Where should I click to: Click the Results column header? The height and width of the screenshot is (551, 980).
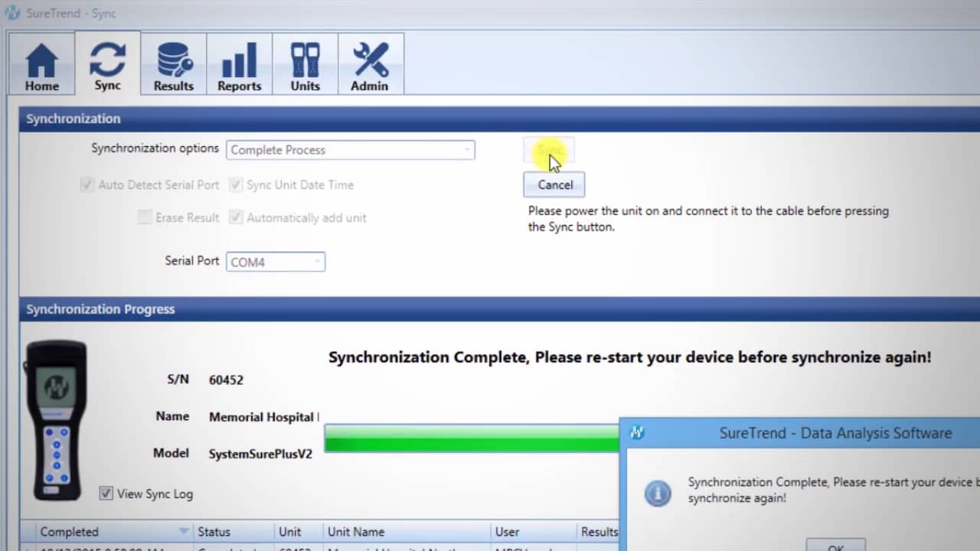[598, 532]
